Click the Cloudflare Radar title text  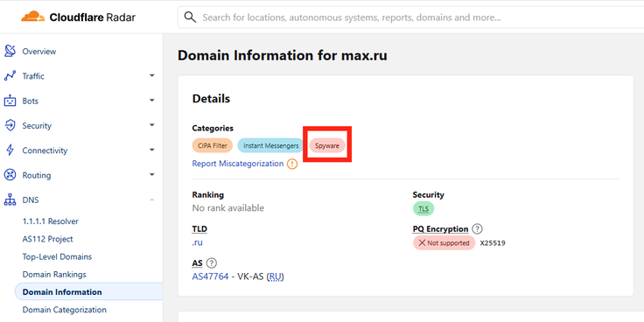pyautogui.click(x=93, y=17)
